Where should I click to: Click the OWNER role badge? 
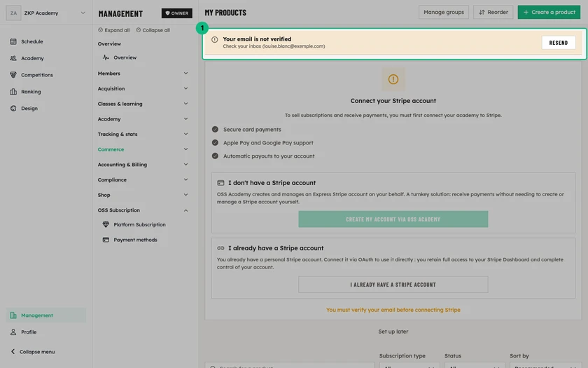[x=176, y=13]
